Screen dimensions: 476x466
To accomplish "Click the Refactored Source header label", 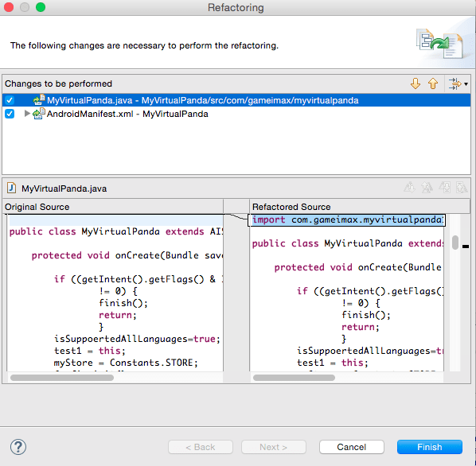I will [x=291, y=207].
